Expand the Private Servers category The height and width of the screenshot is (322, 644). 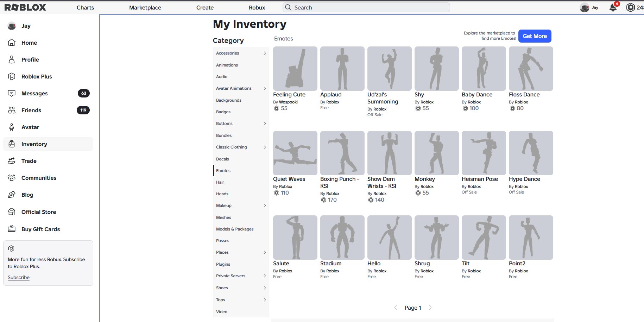[265, 276]
